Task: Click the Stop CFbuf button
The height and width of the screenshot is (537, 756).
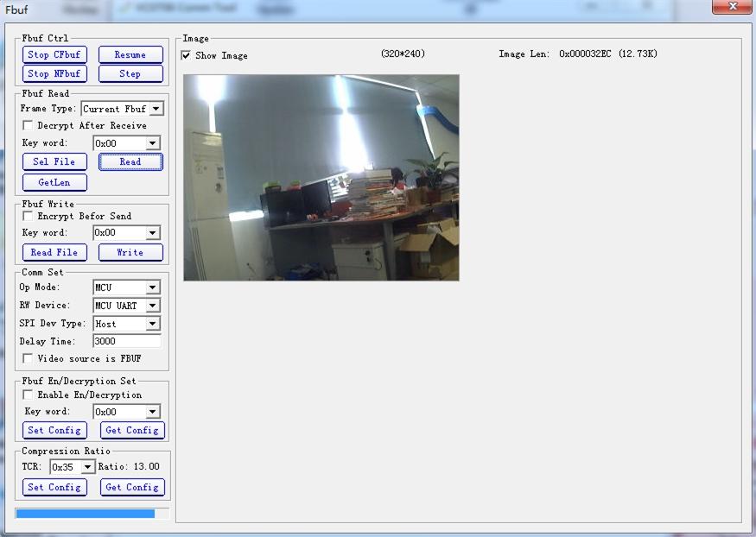Action: coord(54,55)
